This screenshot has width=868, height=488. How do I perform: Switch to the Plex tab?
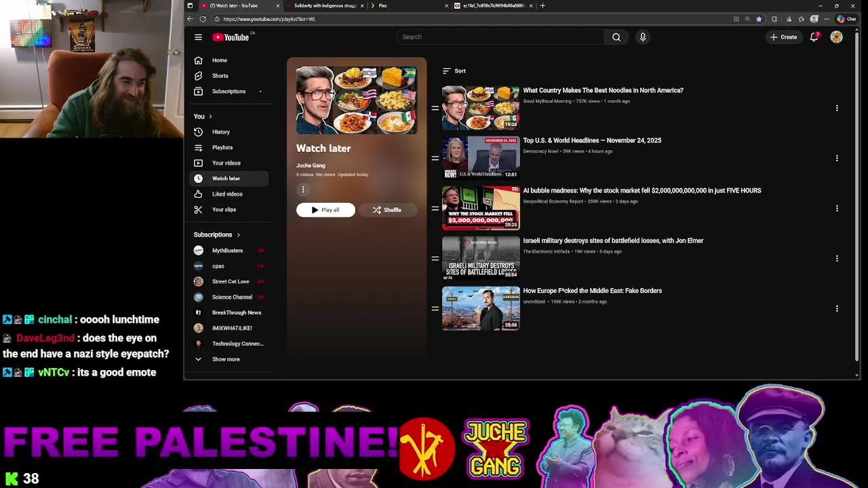point(410,5)
